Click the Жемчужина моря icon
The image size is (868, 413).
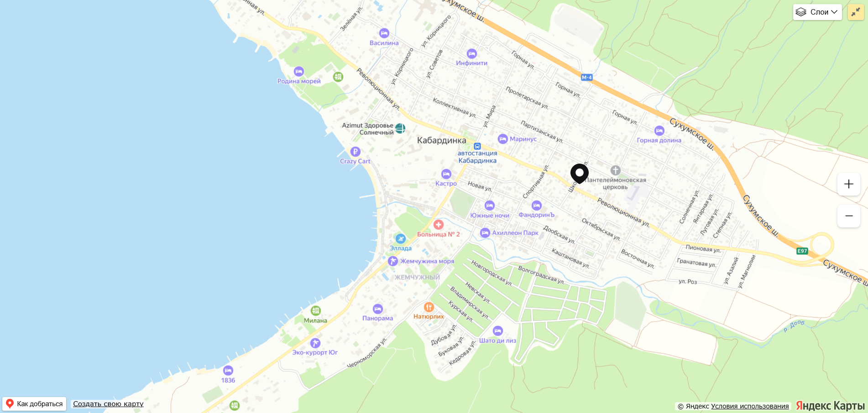[393, 261]
